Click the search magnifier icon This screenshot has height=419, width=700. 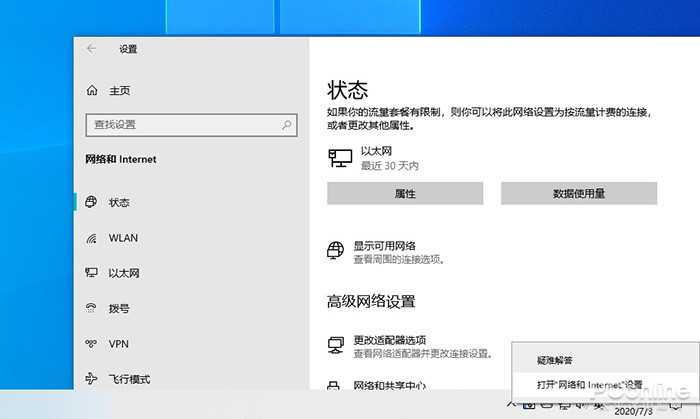(x=287, y=124)
